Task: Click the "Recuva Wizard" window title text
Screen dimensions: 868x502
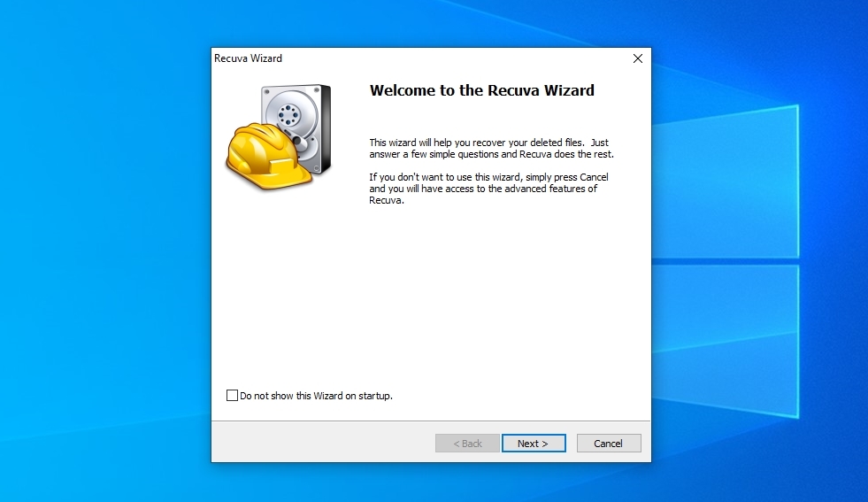Action: 248,58
